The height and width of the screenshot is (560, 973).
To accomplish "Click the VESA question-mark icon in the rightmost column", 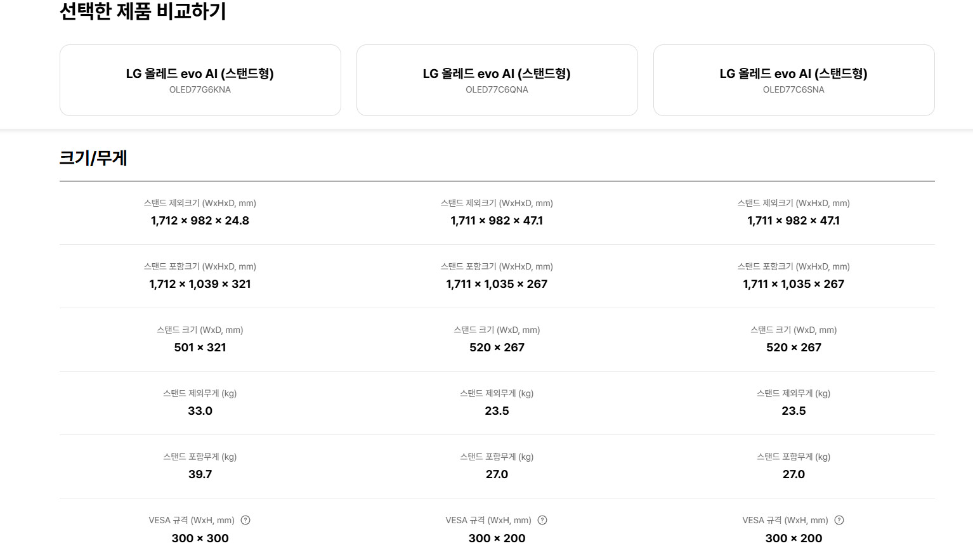I will pos(839,520).
